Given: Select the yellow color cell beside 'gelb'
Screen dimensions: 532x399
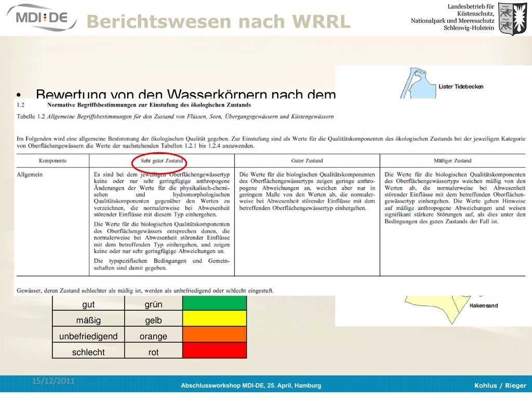Looking at the screenshot, I should [215, 318].
